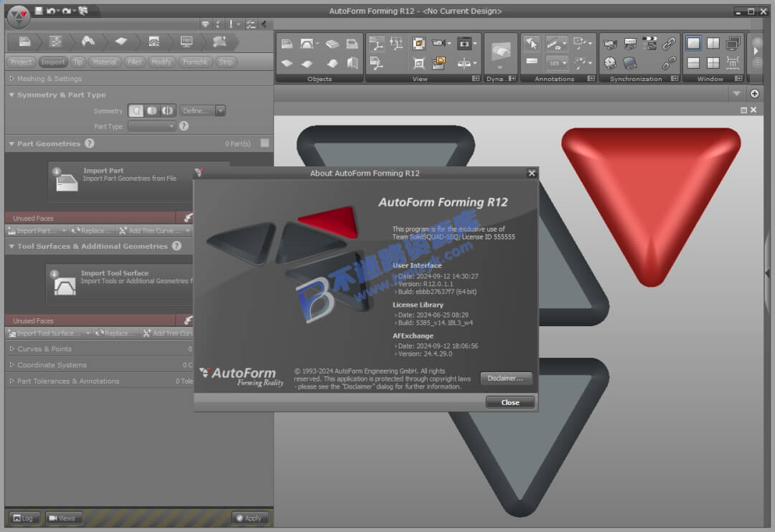This screenshot has width=775, height=532.
Task: Click the Log button at the bottom left
Action: click(23, 518)
